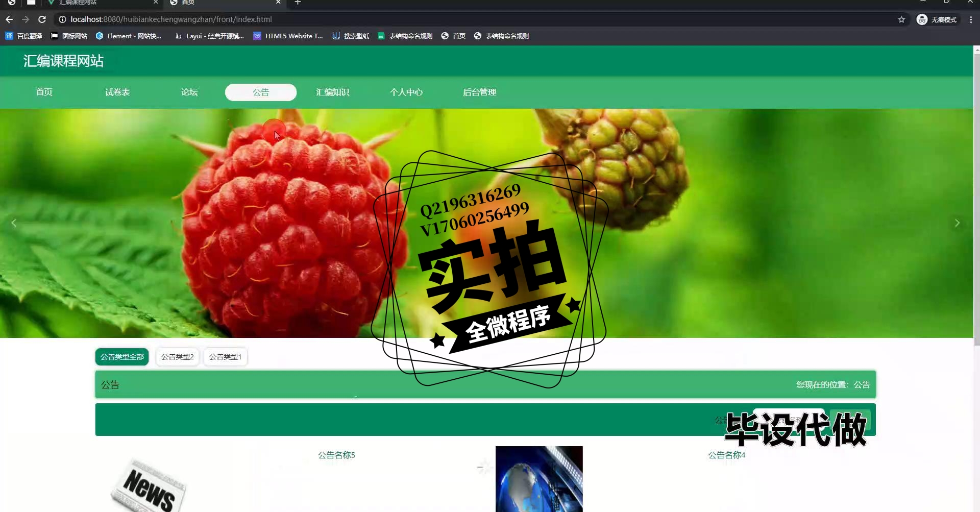Open the browser three-dot menu

tap(971, 19)
